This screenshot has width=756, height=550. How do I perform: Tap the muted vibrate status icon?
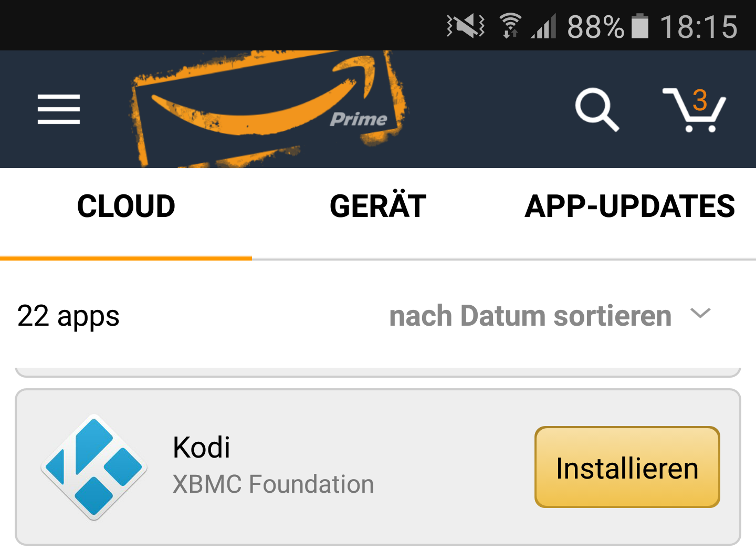[465, 26]
